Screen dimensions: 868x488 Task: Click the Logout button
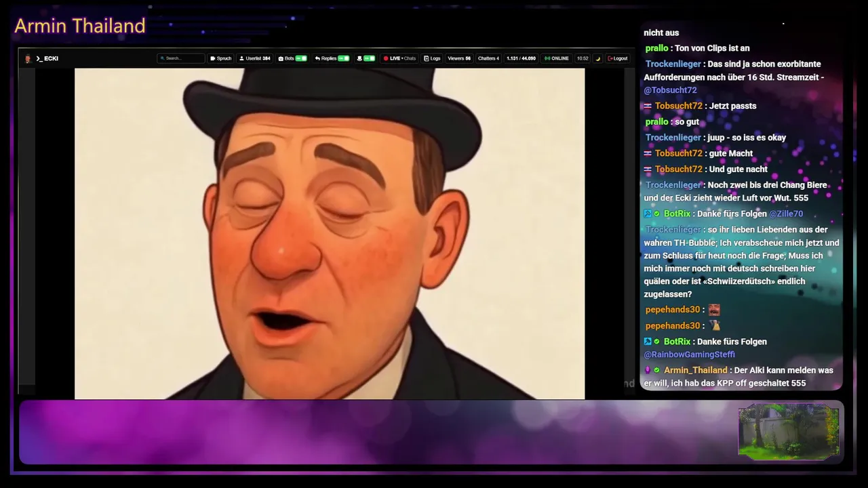(x=618, y=58)
